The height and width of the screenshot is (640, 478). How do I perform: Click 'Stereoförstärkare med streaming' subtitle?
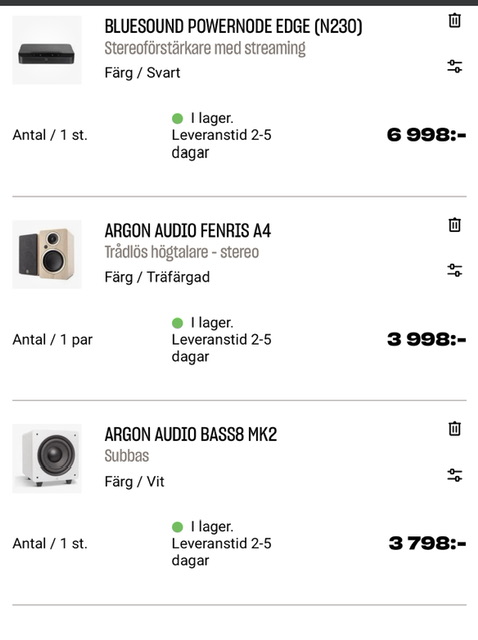tap(205, 49)
